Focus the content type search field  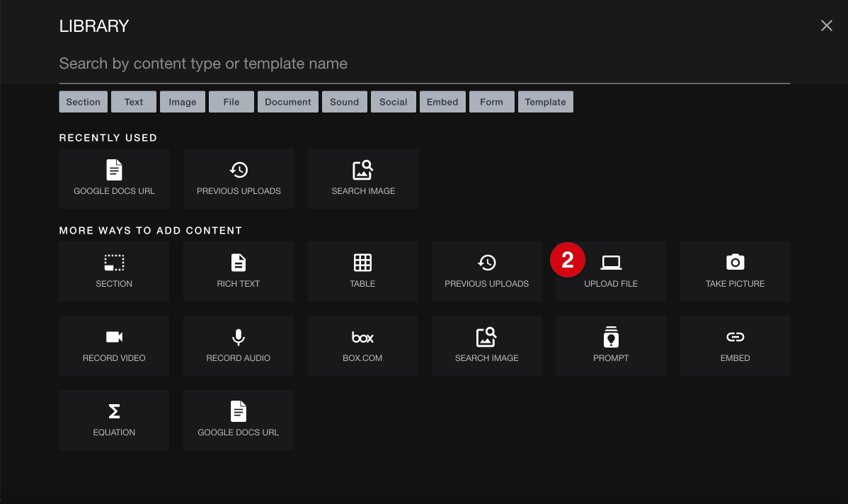[425, 64]
